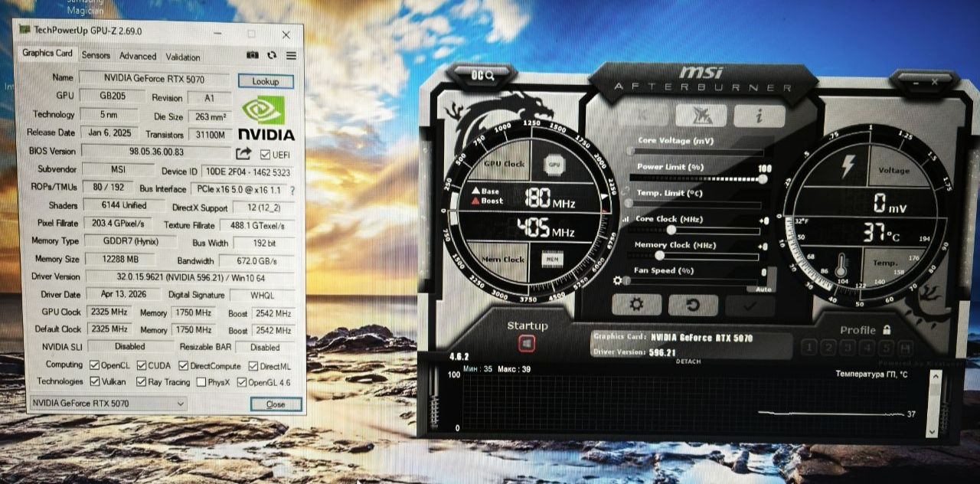Click the Profile lock icon
The height and width of the screenshot is (484, 980).
[x=887, y=329]
